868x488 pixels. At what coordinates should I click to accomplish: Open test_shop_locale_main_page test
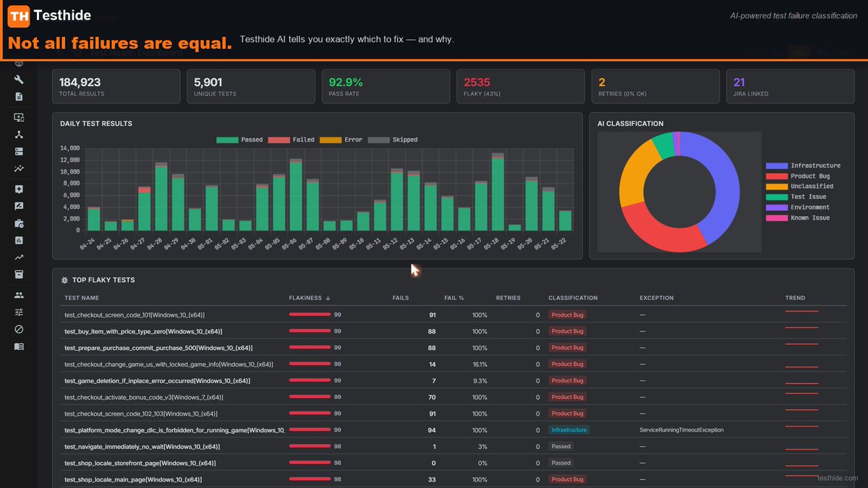[133, 479]
